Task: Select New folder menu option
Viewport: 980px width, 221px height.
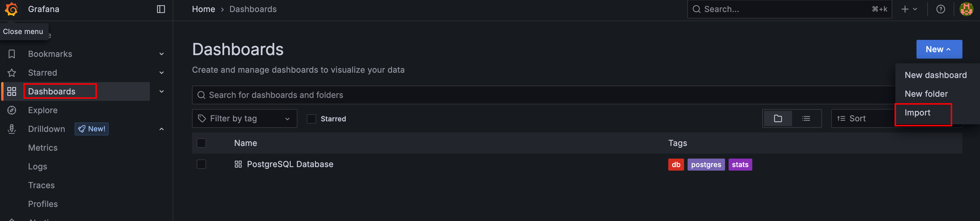Action: 926,94
